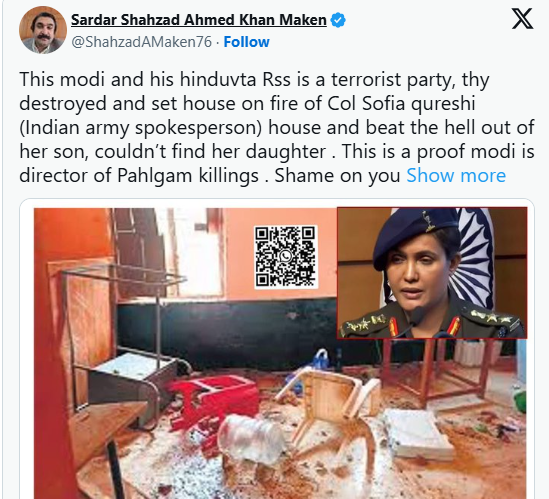Follow this account
This screenshot has width=549, height=499.
[246, 42]
